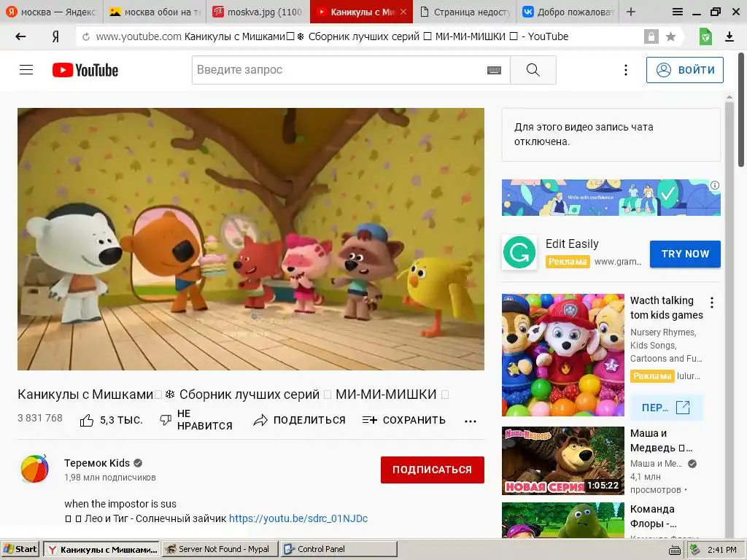Switch to москва — Яндекс tab
Viewport: 747px width, 560px height.
click(51, 12)
